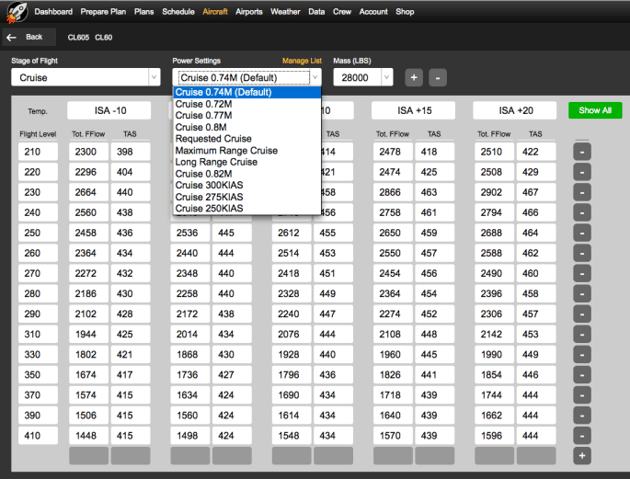Open the Dashboard menu
Image resolution: width=630 pixels, height=479 pixels.
coord(54,12)
